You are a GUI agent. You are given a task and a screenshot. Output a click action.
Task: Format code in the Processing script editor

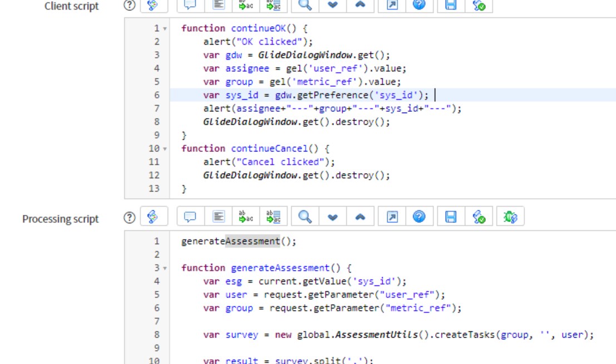pyautogui.click(x=219, y=217)
